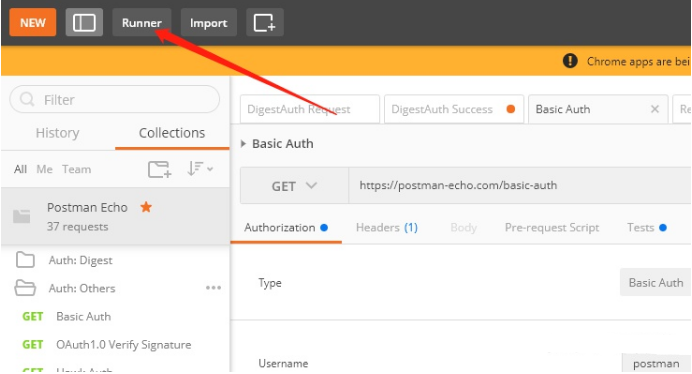The width and height of the screenshot is (692, 374).
Task: Click the warning icon in Chrome apps banner
Action: click(570, 61)
